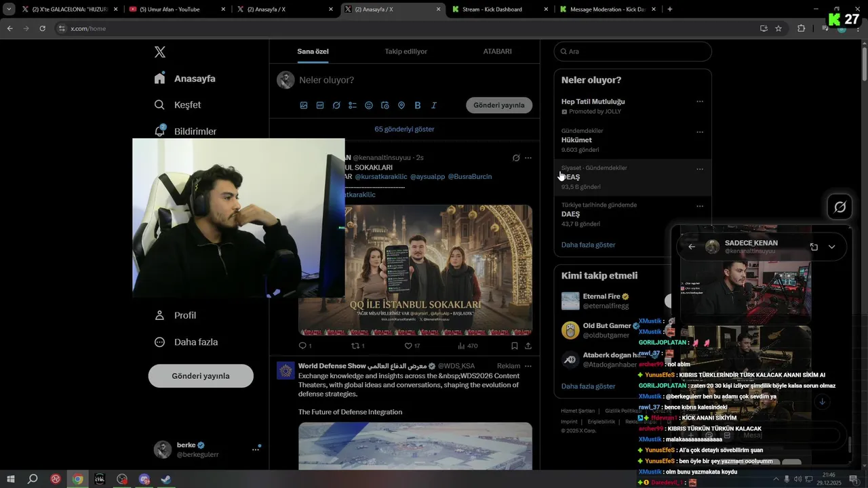Screen dimensions: 868x488
Task: Open @BusraBurcin mention link
Action: point(470,176)
